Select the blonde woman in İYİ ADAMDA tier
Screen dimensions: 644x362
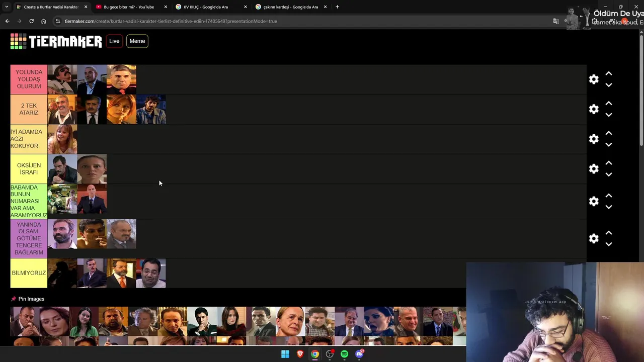click(62, 139)
